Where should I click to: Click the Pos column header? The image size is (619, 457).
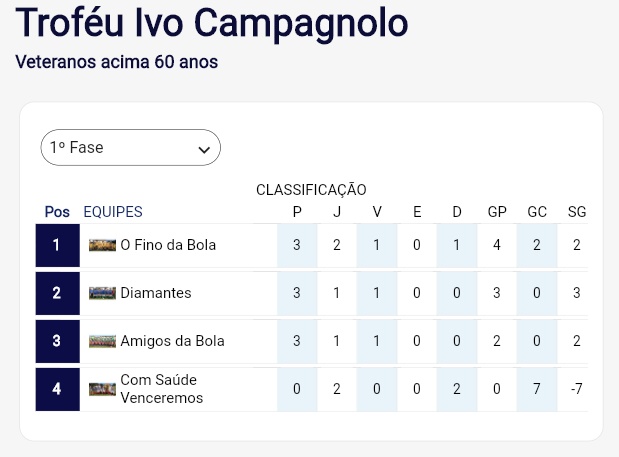[x=57, y=212]
